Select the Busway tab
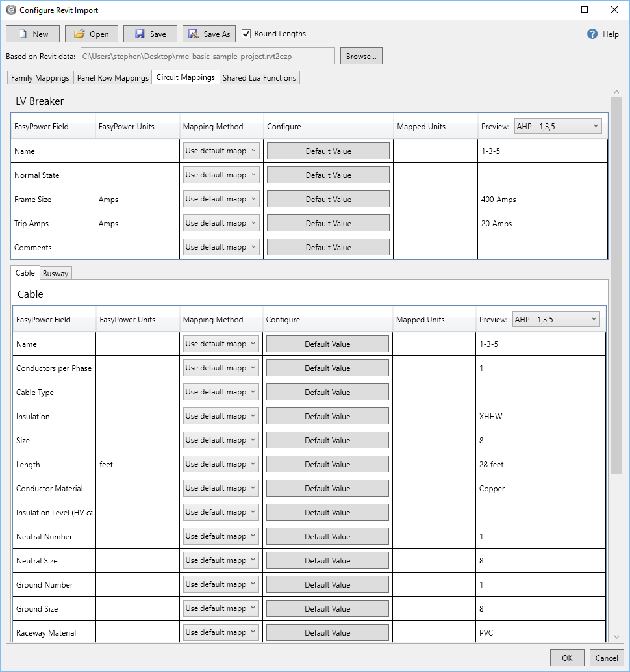Image resolution: width=630 pixels, height=672 pixels. pyautogui.click(x=55, y=274)
